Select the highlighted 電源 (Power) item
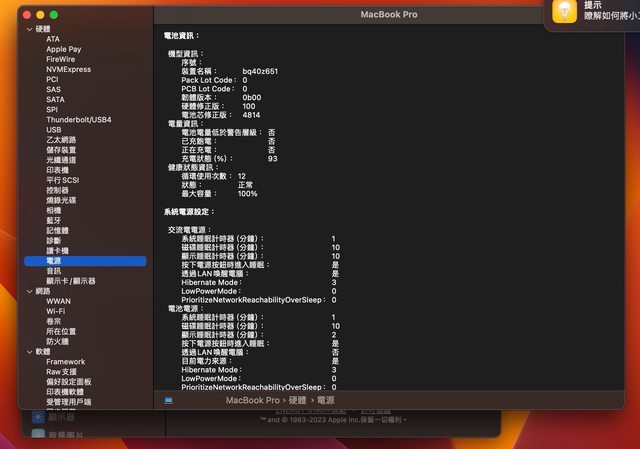The width and height of the screenshot is (640, 449). 53,261
